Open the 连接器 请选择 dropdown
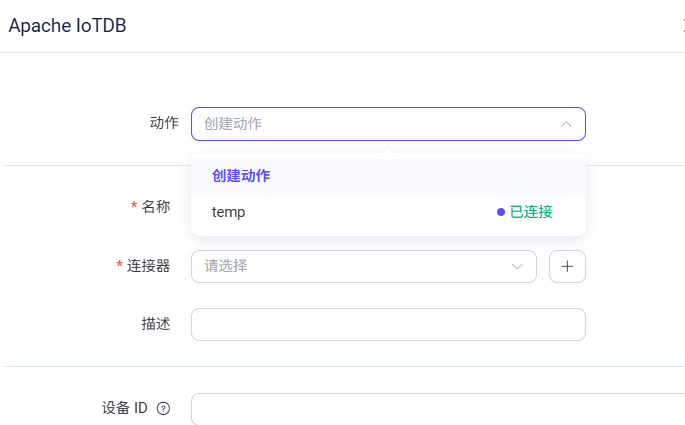Viewport: 685px width, 425px height. click(363, 266)
